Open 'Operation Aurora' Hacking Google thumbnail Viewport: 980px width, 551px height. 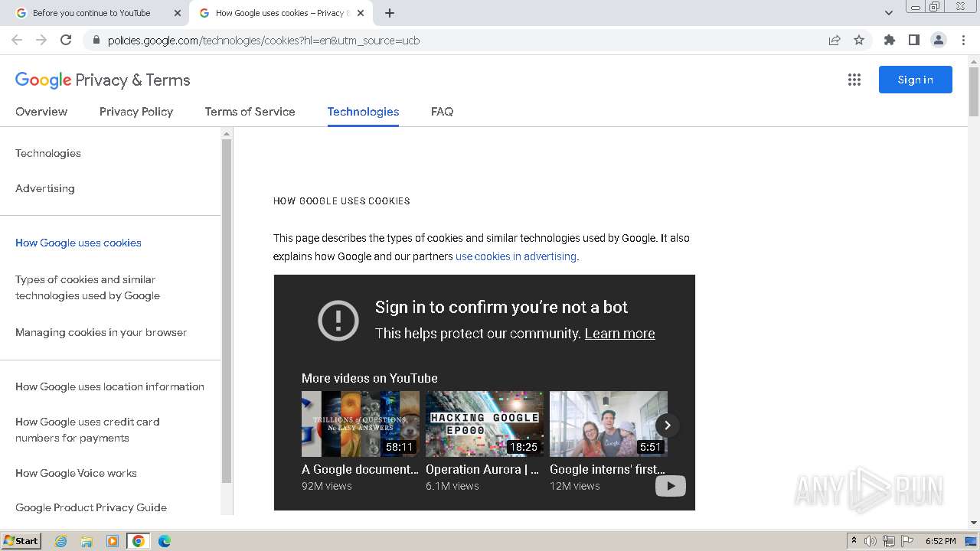point(485,424)
